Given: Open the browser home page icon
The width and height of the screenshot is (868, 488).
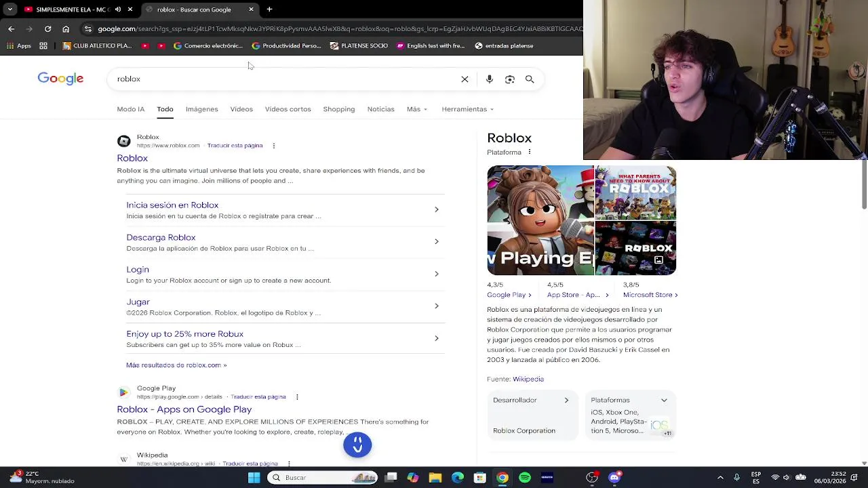Looking at the screenshot, I should 66,28.
